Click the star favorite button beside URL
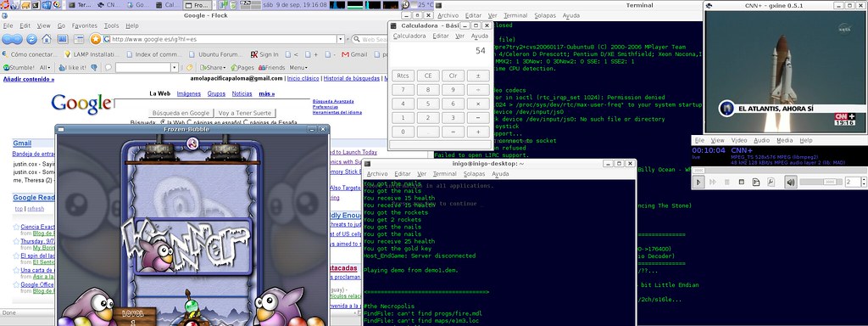Image resolution: width=868 pixels, height=326 pixels. (95, 39)
